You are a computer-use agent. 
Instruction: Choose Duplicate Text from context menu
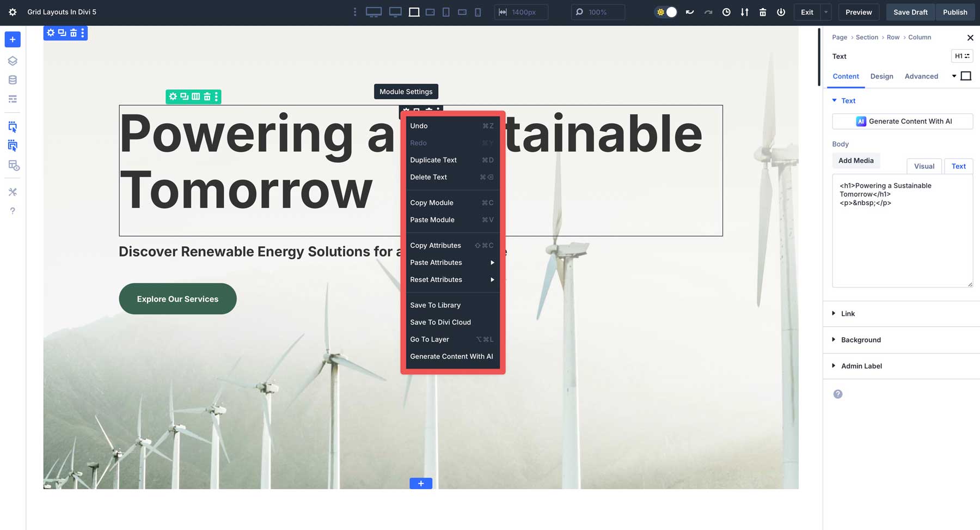point(433,160)
